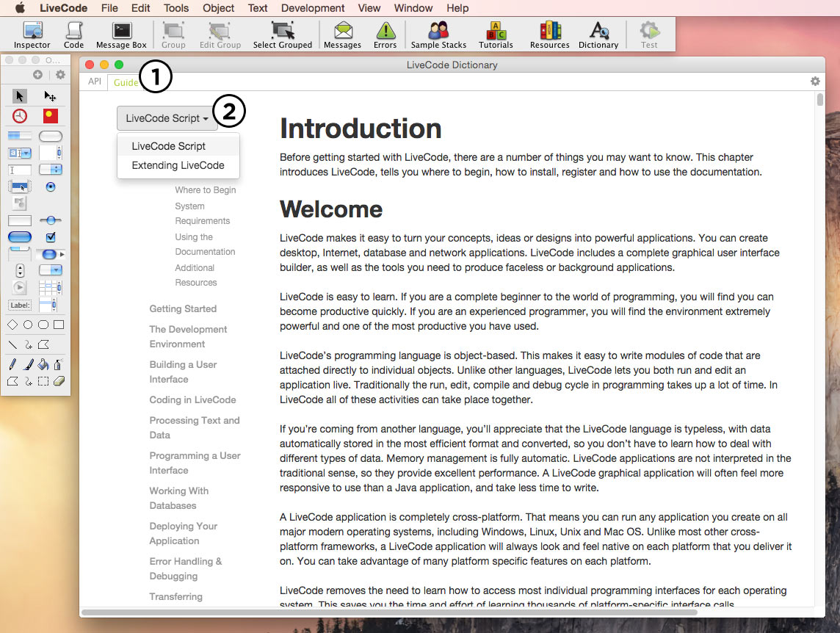Select the slider control in Tools palette
Screen dimensions: 840x633
coord(51,220)
